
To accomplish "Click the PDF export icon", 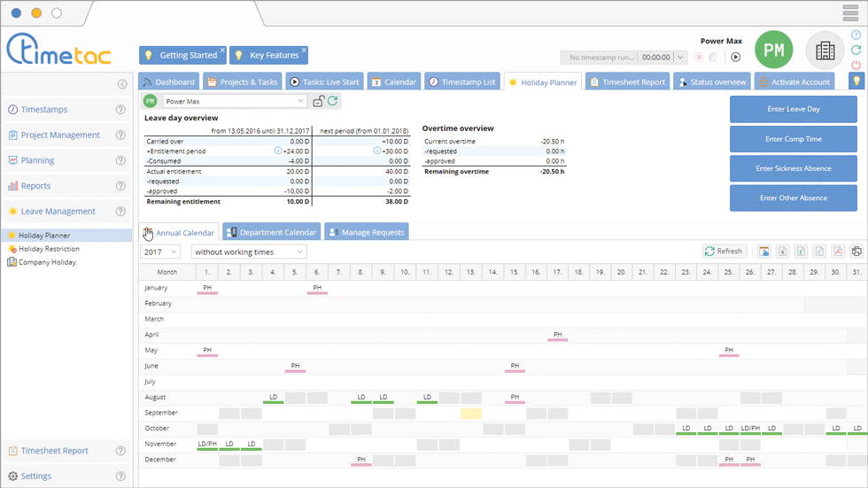I will point(837,252).
